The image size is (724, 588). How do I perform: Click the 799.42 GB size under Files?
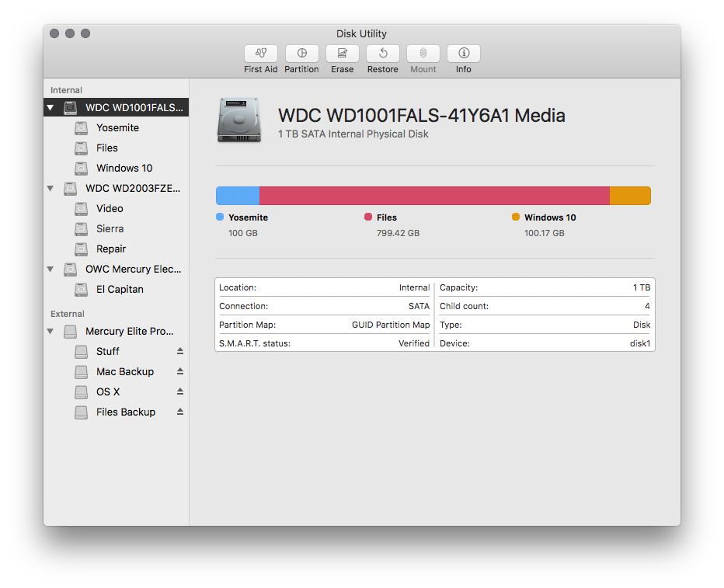(398, 233)
